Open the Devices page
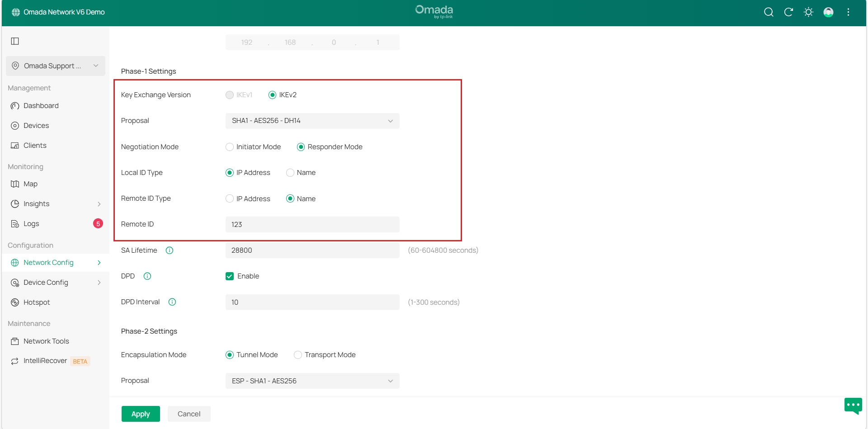The height and width of the screenshot is (429, 868). 36,126
